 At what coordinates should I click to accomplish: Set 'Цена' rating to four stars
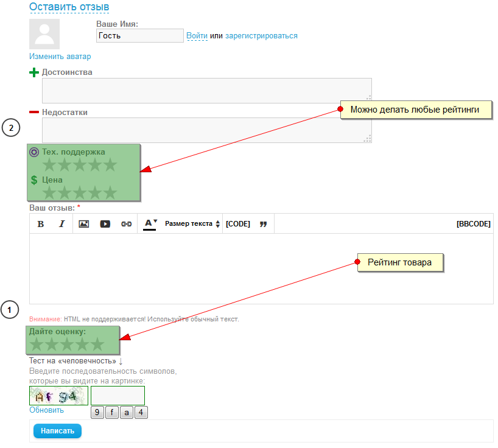[96, 193]
